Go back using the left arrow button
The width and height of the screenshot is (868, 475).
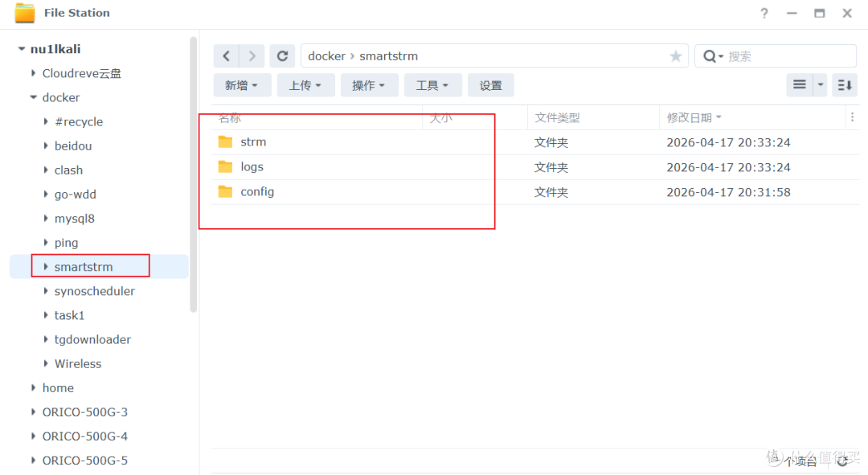point(227,56)
